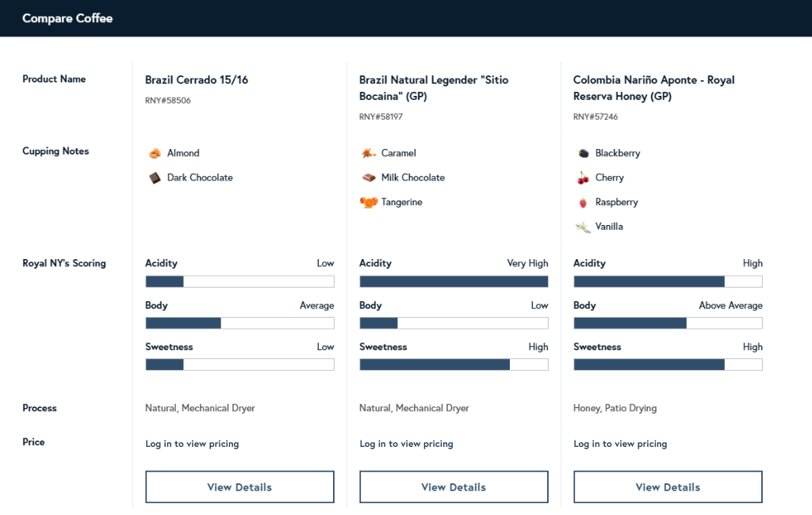Click Brazil Cerrado's Body score bar
Viewport: 812px width, 515px height.
click(x=239, y=323)
